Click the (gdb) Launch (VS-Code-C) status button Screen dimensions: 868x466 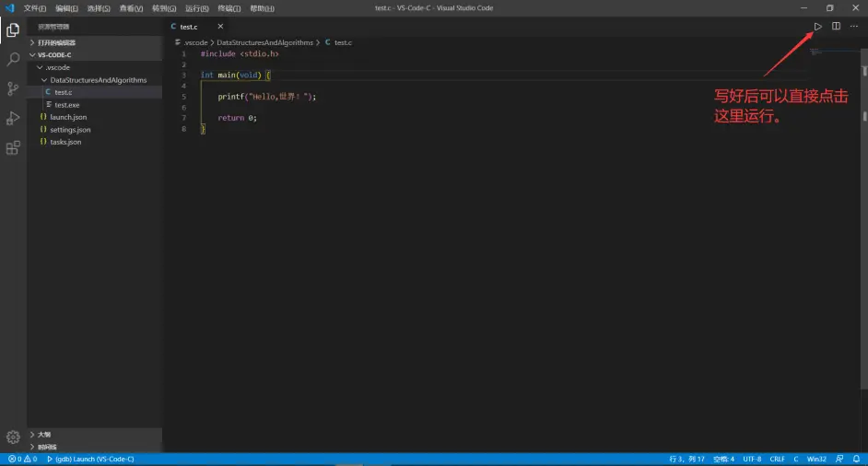pyautogui.click(x=93, y=459)
